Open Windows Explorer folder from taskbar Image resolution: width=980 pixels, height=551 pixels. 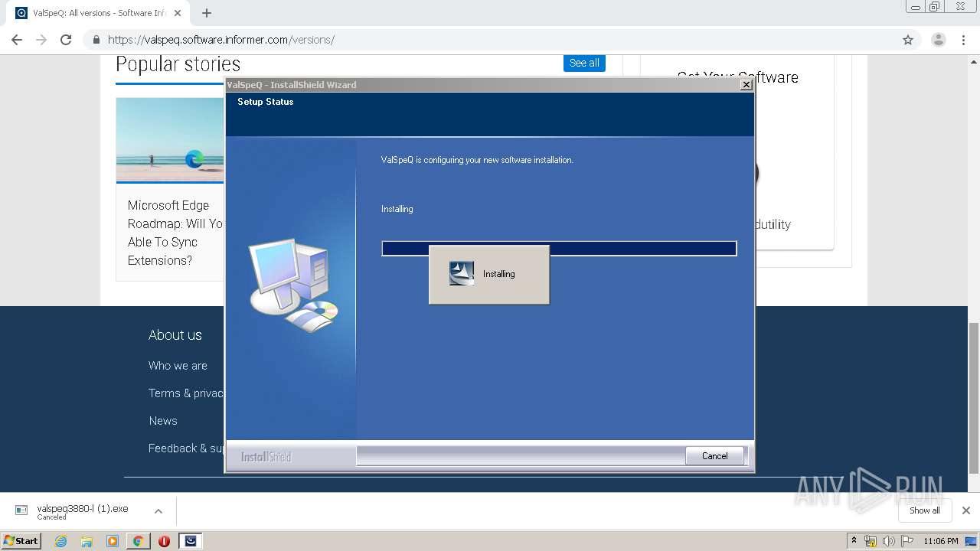click(87, 541)
